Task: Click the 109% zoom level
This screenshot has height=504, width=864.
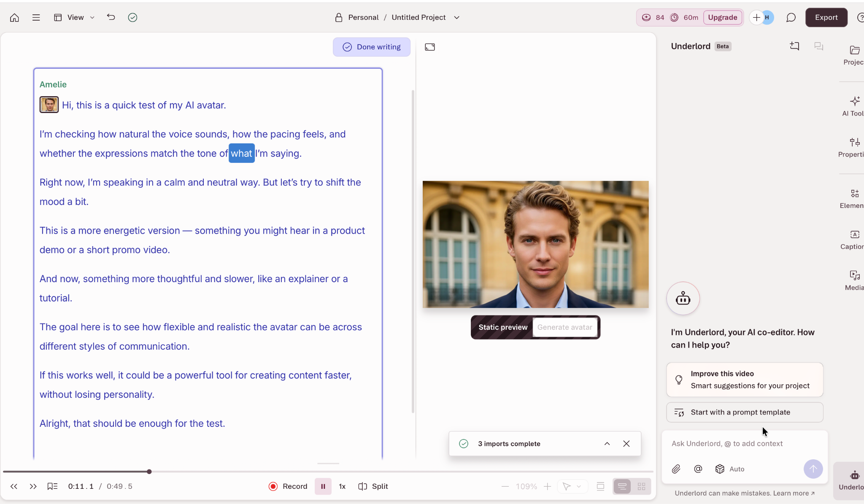Action: [x=526, y=486]
